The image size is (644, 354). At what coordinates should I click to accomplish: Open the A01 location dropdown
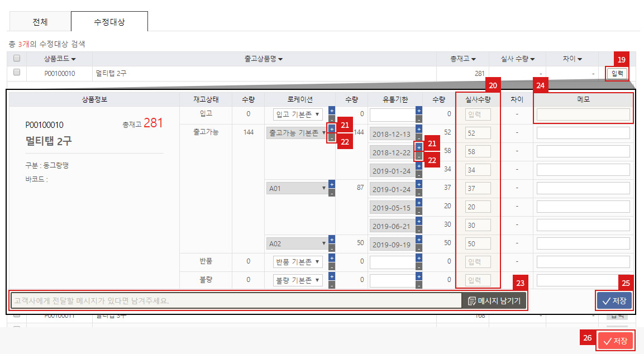[299, 188]
